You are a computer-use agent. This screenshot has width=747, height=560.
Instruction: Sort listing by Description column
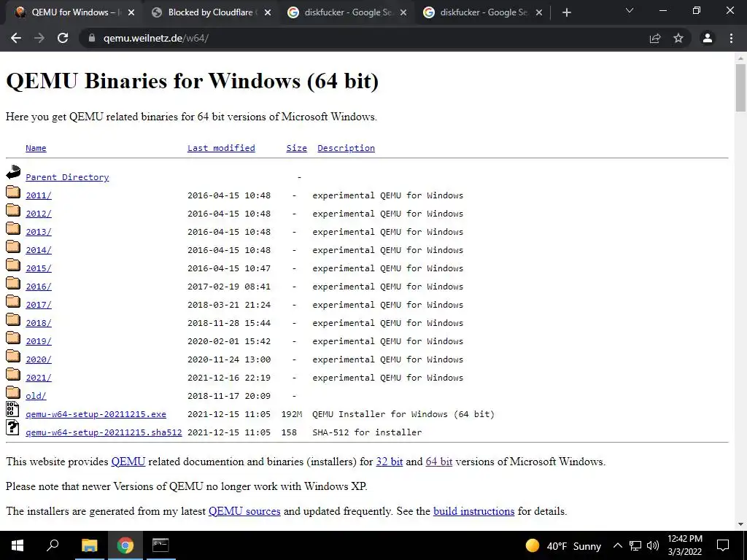[346, 148]
